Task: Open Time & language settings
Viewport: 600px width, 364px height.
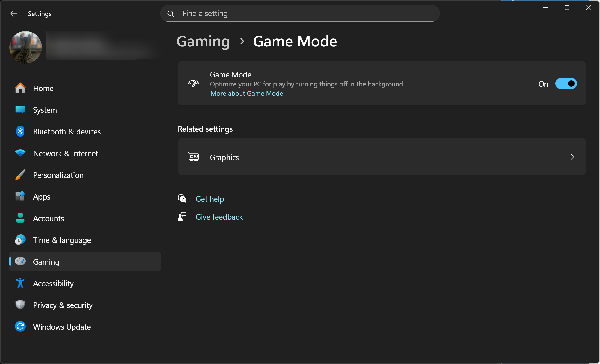Action: pyautogui.click(x=62, y=240)
